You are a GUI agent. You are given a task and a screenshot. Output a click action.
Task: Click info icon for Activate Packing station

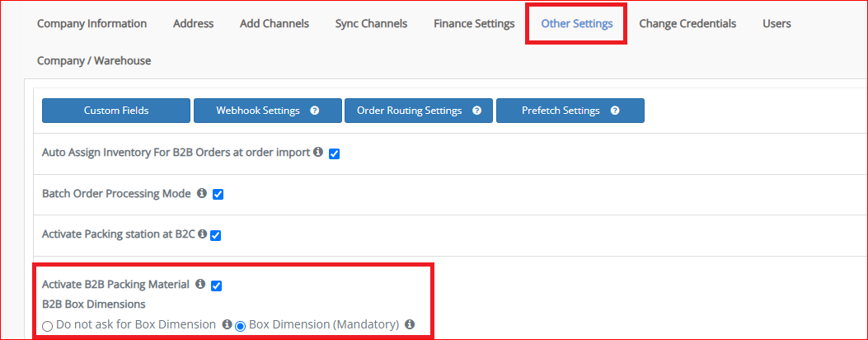click(203, 234)
